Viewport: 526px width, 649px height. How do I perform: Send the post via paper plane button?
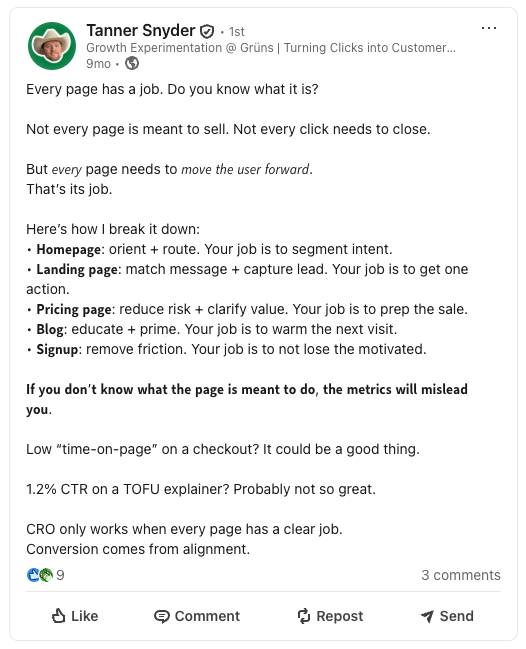point(447,616)
